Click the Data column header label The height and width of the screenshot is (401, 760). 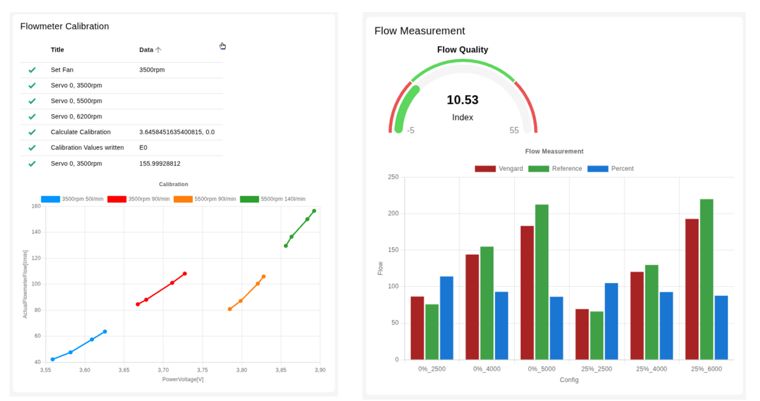click(x=146, y=49)
